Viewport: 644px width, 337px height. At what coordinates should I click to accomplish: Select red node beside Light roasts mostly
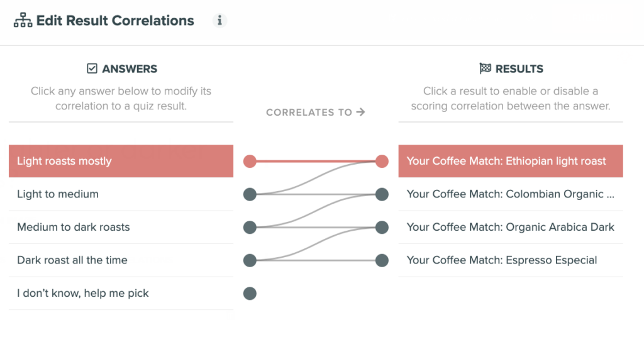coord(250,162)
